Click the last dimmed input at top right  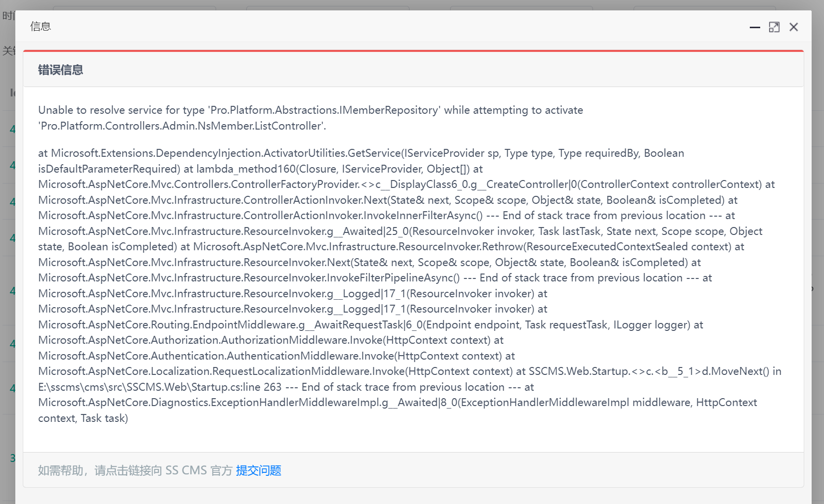[704, 8]
